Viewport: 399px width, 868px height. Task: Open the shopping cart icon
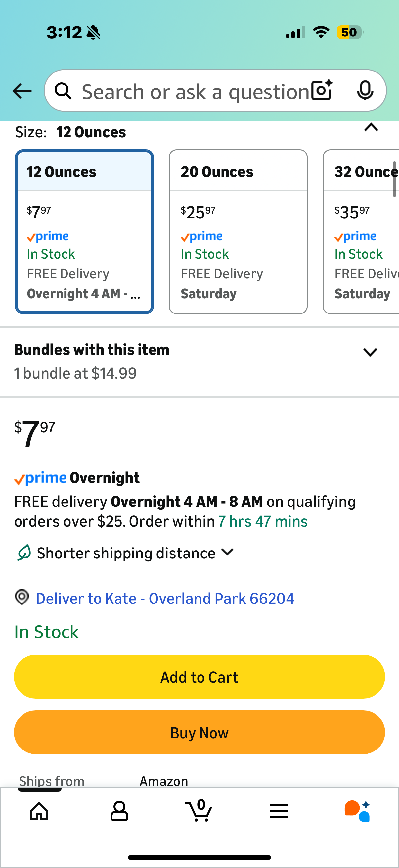(199, 811)
